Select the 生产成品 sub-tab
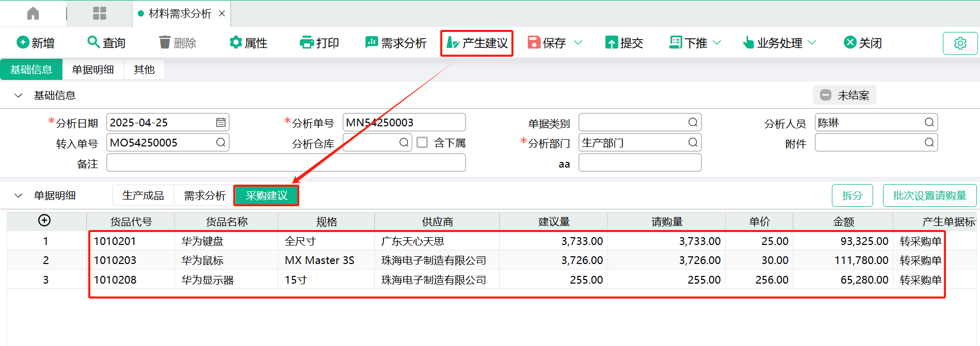The image size is (980, 346). pyautogui.click(x=143, y=195)
